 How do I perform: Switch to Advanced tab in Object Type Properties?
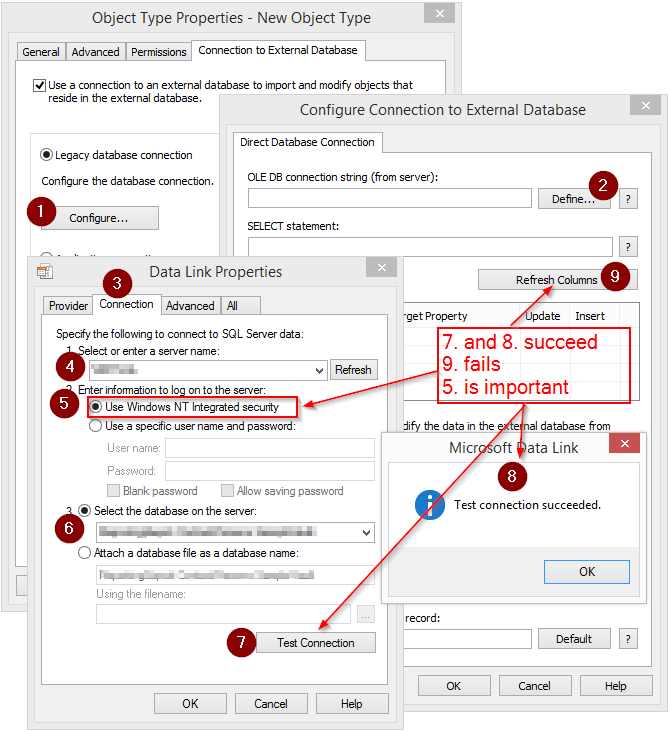[x=95, y=52]
